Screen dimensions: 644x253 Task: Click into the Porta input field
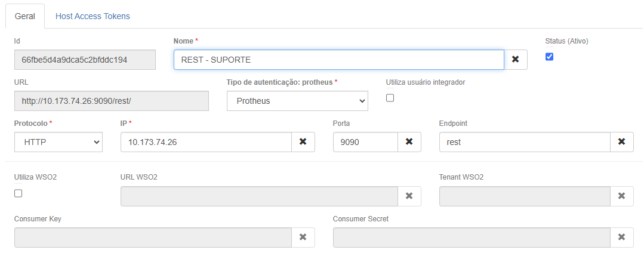pos(365,142)
